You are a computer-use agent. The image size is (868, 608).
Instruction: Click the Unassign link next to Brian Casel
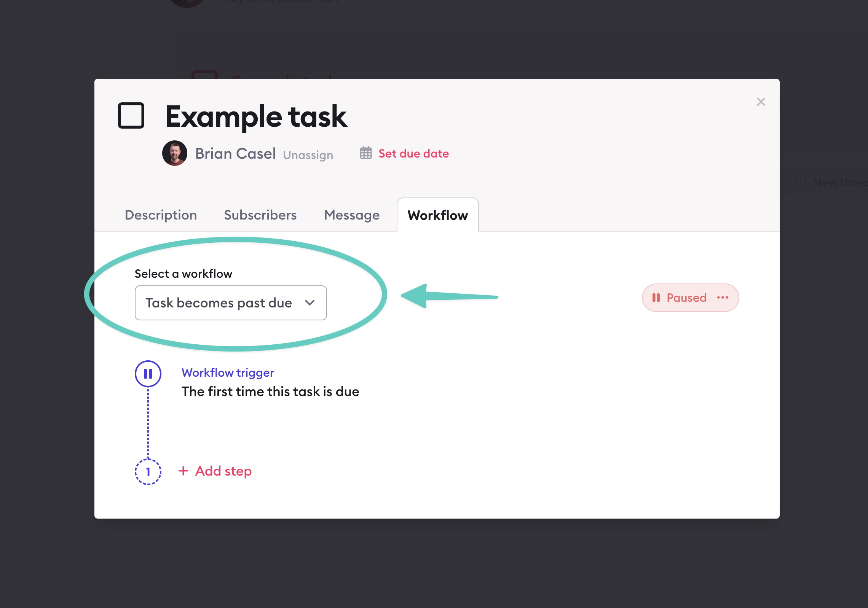pos(308,155)
